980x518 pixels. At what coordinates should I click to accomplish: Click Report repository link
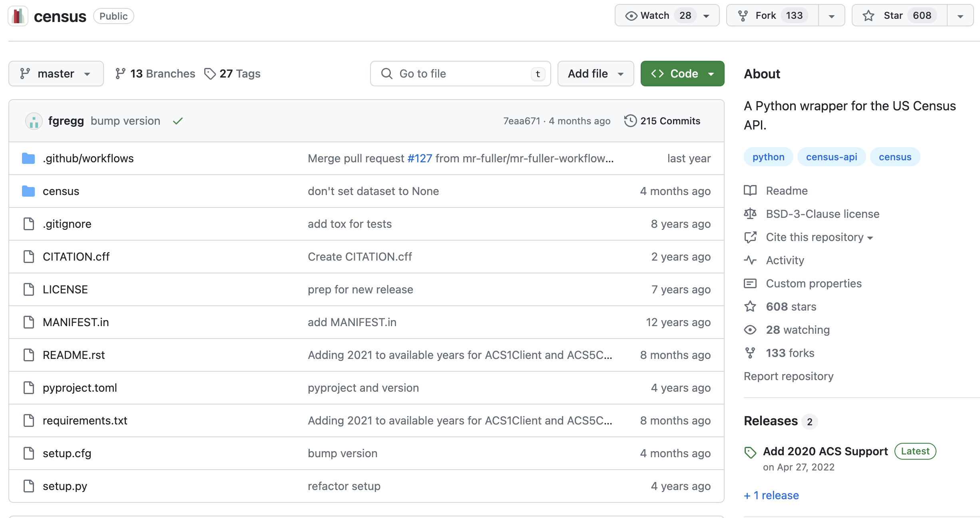(x=789, y=376)
